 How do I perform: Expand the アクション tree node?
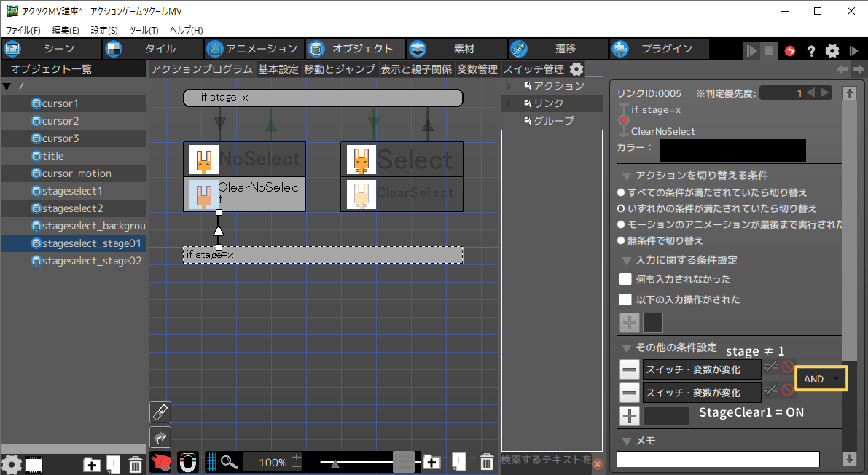(x=509, y=86)
